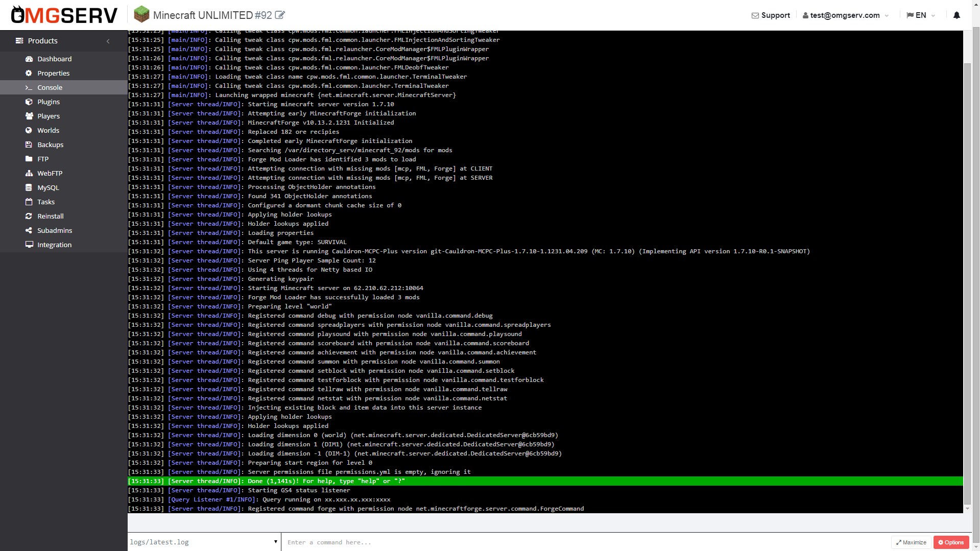Open the Plugins menu item

tap(63, 102)
